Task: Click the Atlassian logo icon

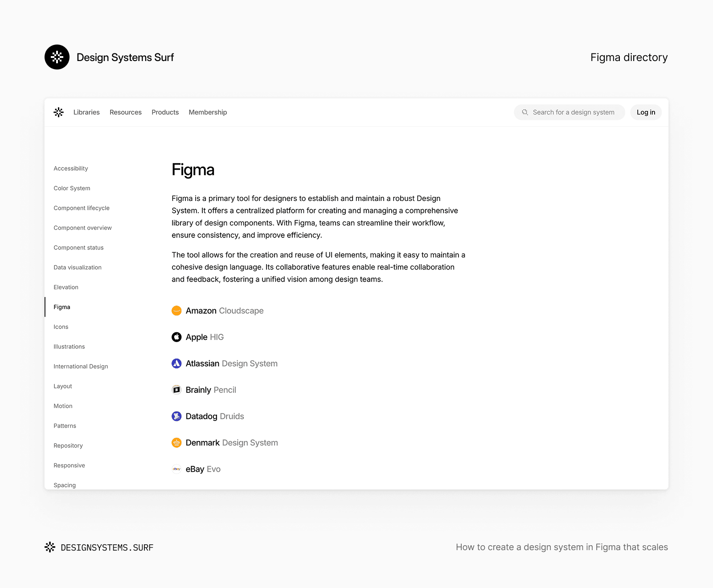Action: [x=176, y=363]
